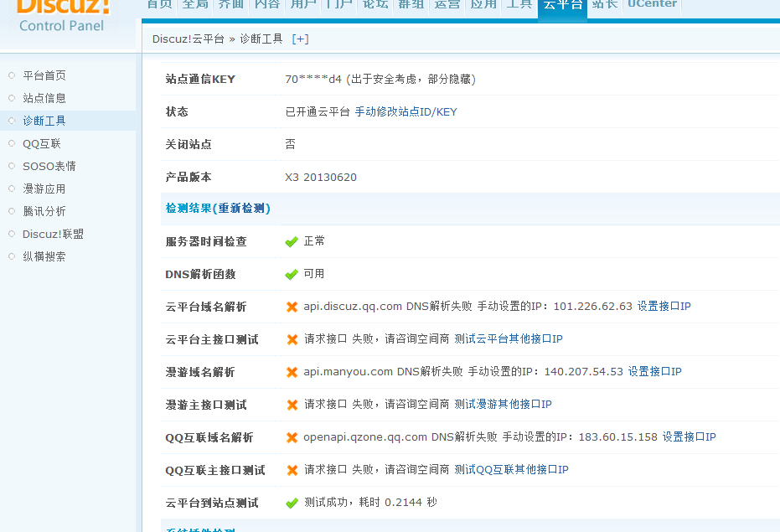This screenshot has height=532, width=780.
Task: Switch to 内容 top tab
Action: pyautogui.click(x=267, y=6)
